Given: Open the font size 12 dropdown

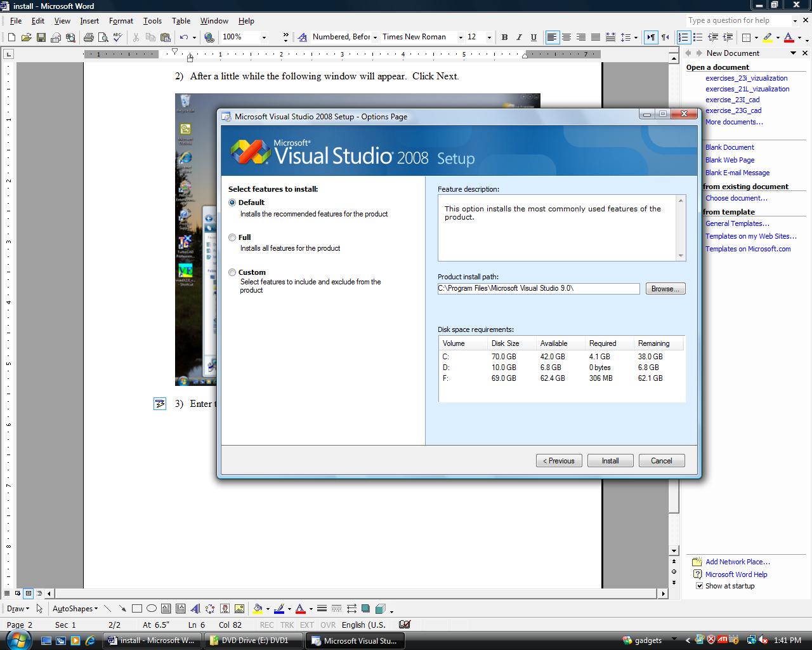Looking at the screenshot, I should [x=489, y=37].
